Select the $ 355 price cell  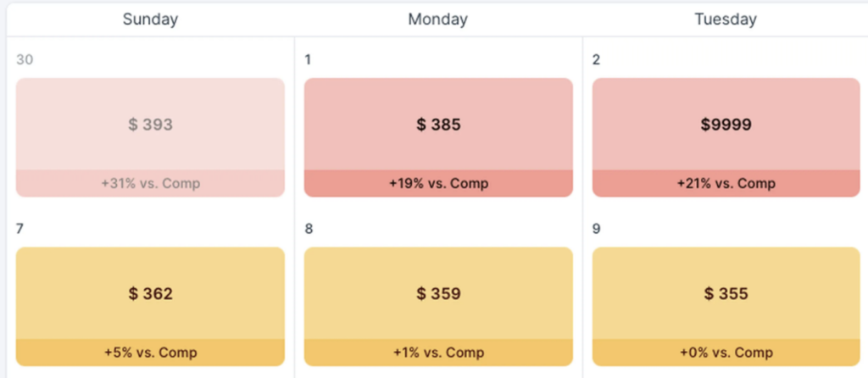[x=726, y=294]
